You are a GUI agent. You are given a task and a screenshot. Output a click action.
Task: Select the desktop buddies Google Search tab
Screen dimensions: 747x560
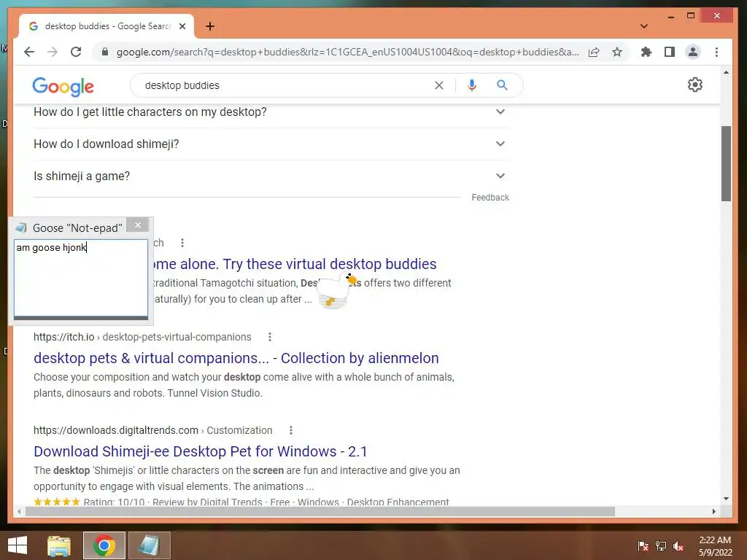coord(107,26)
